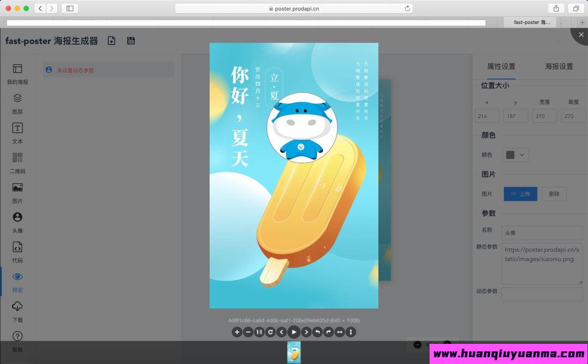Click the 下载 download cloud icon
This screenshot has height=364, width=588.
(x=17, y=306)
